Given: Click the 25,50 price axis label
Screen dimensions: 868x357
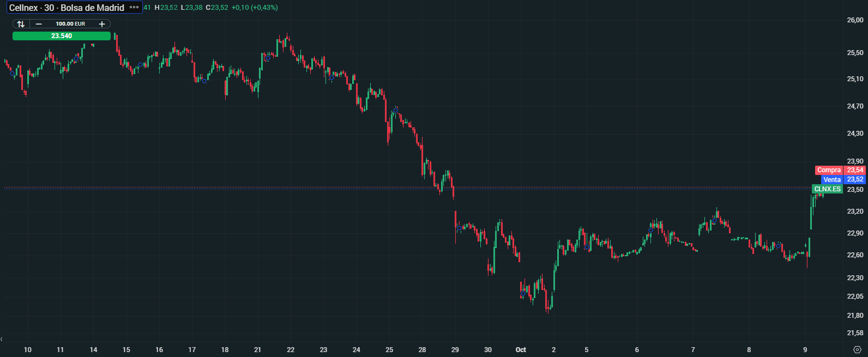Looking at the screenshot, I should [x=855, y=53].
